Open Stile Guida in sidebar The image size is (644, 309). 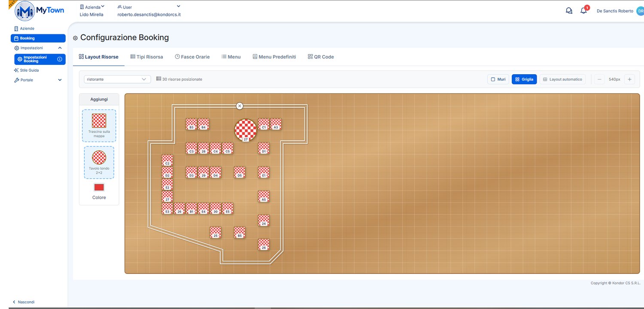point(26,70)
